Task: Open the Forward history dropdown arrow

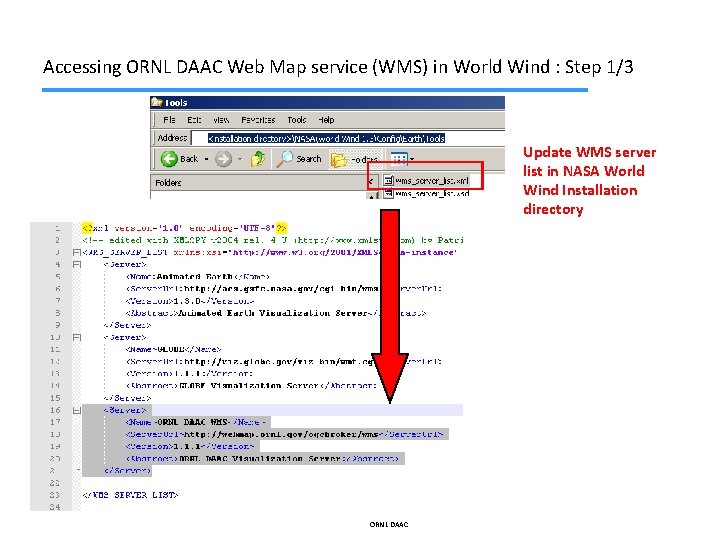Action: [240, 159]
